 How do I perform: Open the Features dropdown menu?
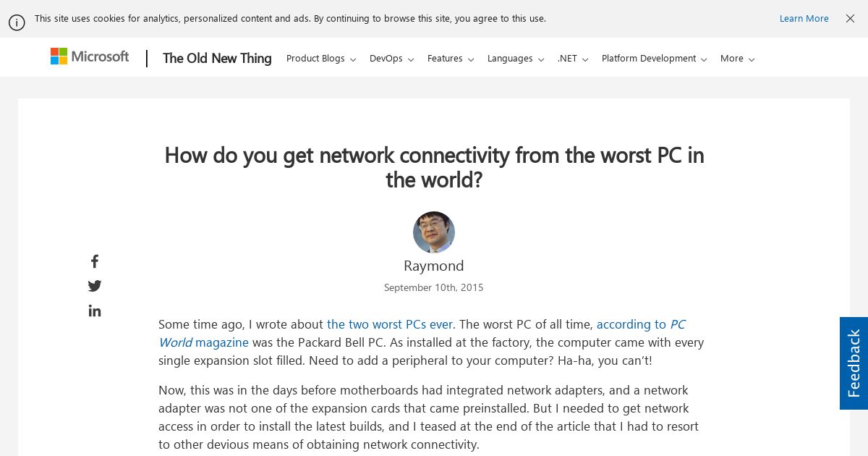pos(451,59)
